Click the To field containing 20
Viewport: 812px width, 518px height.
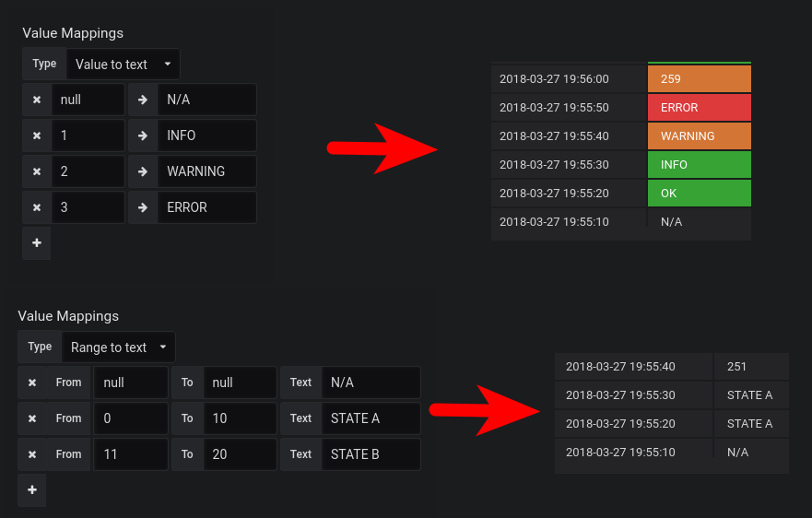click(240, 454)
